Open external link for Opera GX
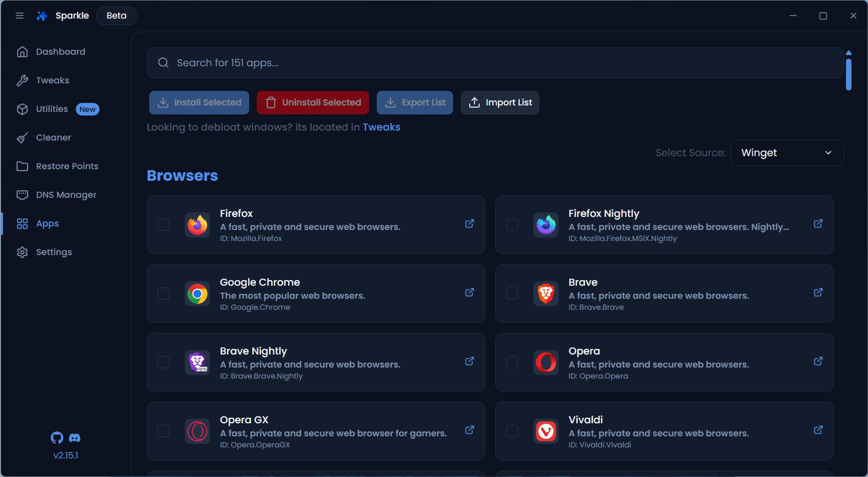The width and height of the screenshot is (868, 477). pyautogui.click(x=470, y=430)
